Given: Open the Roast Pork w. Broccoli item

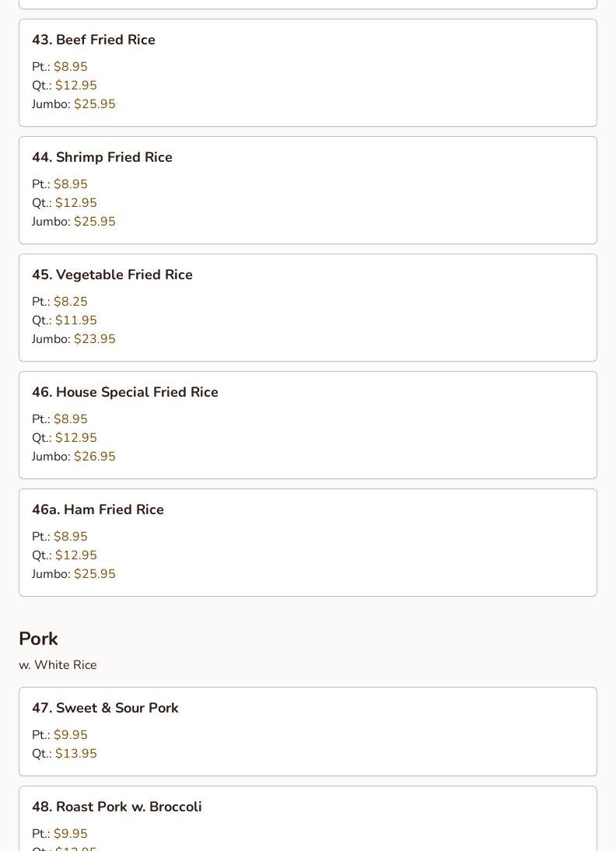Looking at the screenshot, I should coord(117,807).
